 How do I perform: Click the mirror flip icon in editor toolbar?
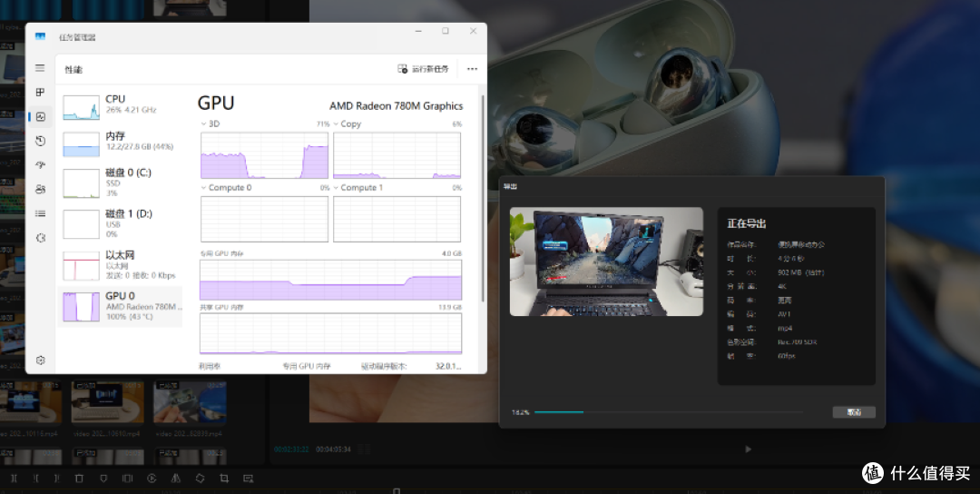click(x=176, y=479)
